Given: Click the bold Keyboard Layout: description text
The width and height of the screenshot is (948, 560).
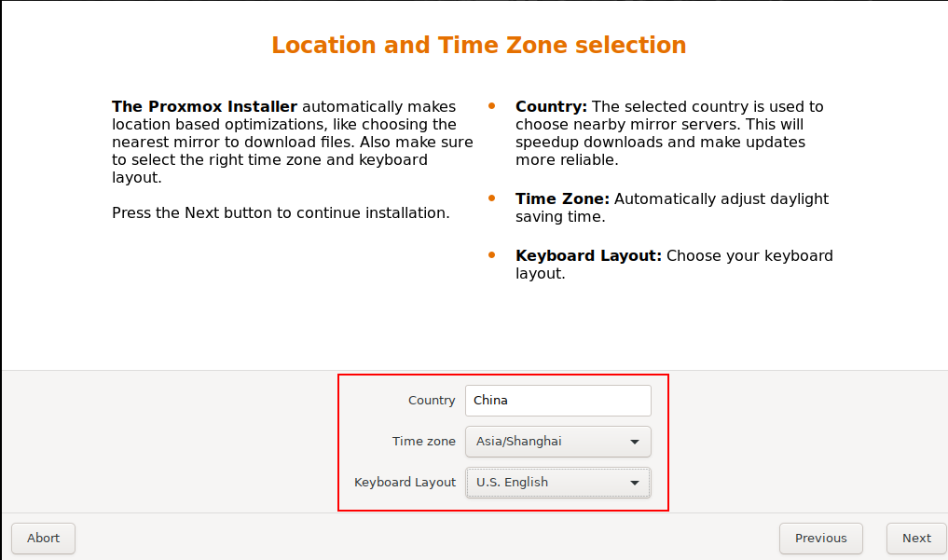Looking at the screenshot, I should click(x=588, y=256).
